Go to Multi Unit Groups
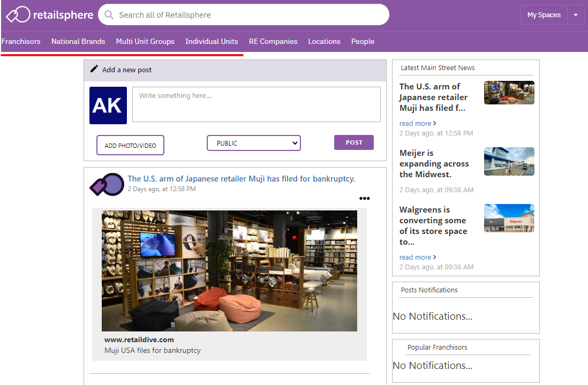 145,41
